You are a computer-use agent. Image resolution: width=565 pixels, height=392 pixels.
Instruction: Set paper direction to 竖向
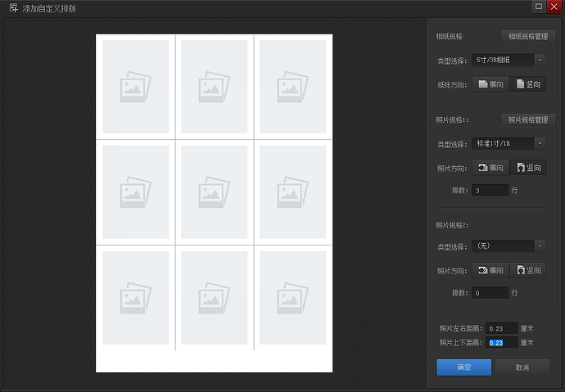[528, 84]
